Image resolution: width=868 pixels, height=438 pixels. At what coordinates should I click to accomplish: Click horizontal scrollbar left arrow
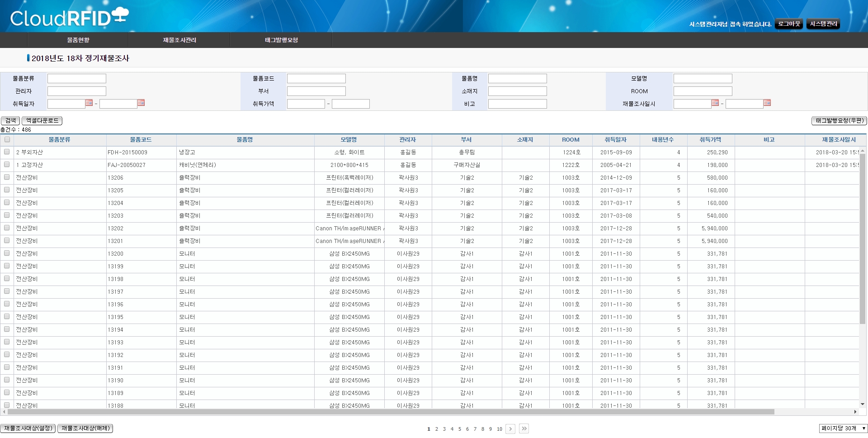[x=4, y=412]
